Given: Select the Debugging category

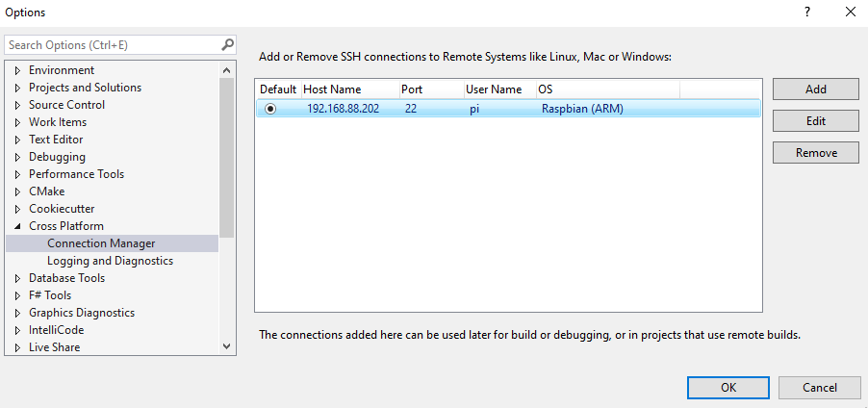Looking at the screenshot, I should pyautogui.click(x=57, y=157).
